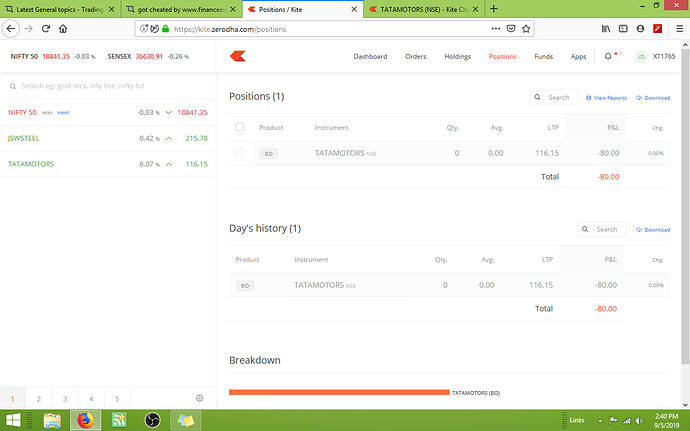Open a new browser tab
Viewport: 690px width, 431px height.
point(494,9)
